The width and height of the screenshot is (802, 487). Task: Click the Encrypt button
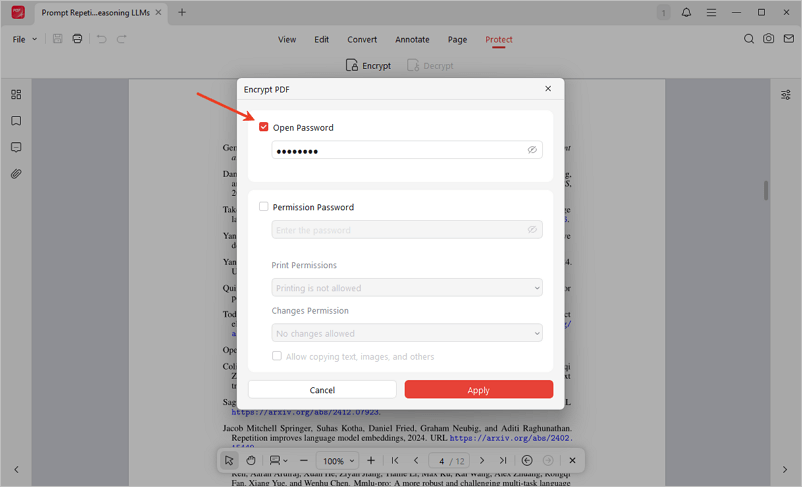[x=368, y=65]
